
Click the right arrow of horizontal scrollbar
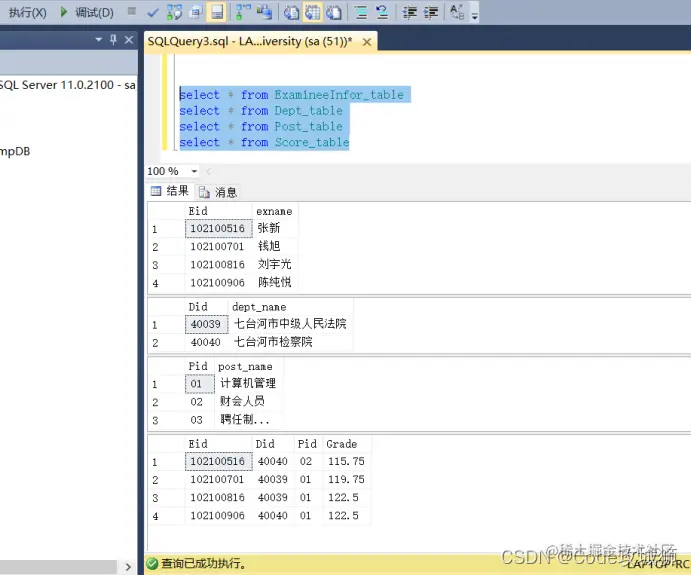[128, 567]
